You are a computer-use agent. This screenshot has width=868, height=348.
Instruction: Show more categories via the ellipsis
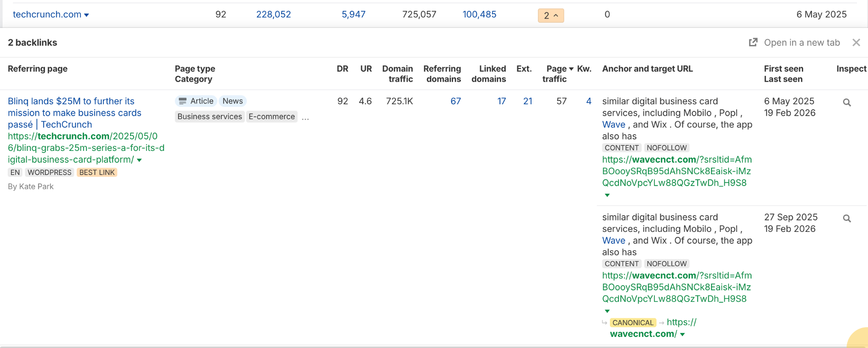305,118
